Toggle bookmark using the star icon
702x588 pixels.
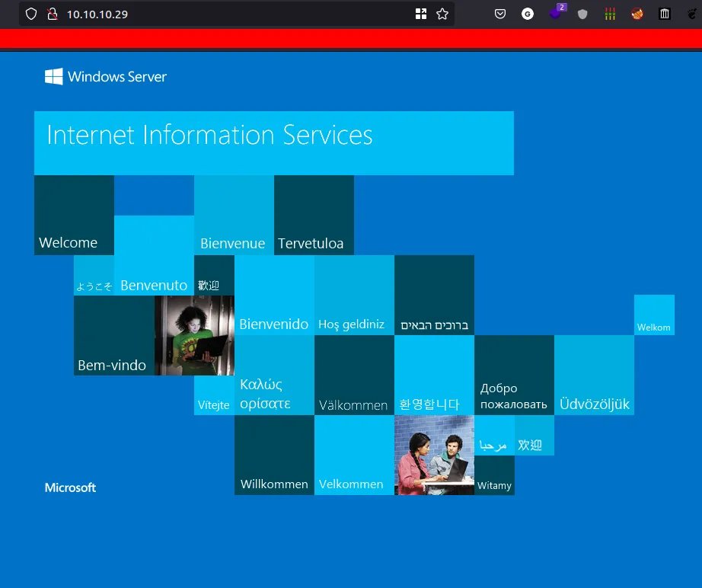(442, 14)
